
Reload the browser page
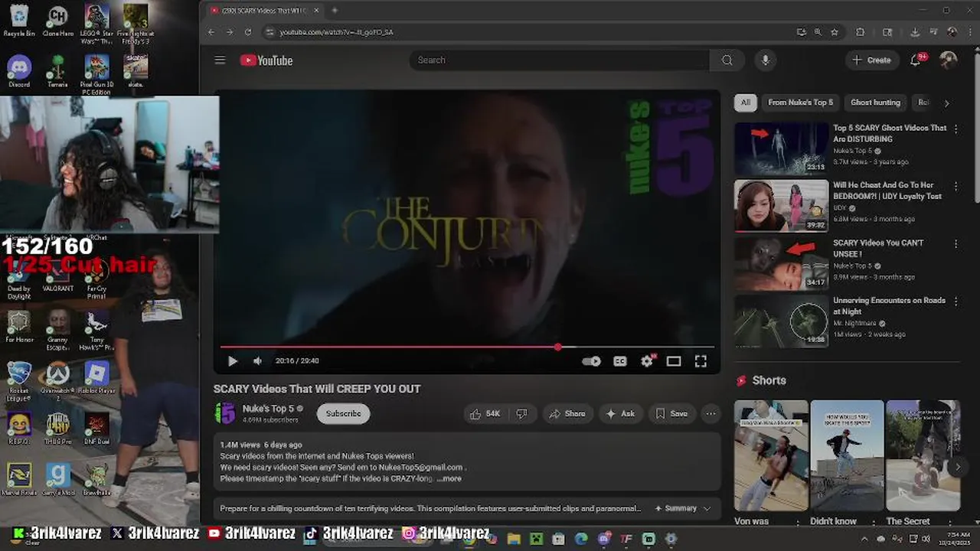coord(247,32)
